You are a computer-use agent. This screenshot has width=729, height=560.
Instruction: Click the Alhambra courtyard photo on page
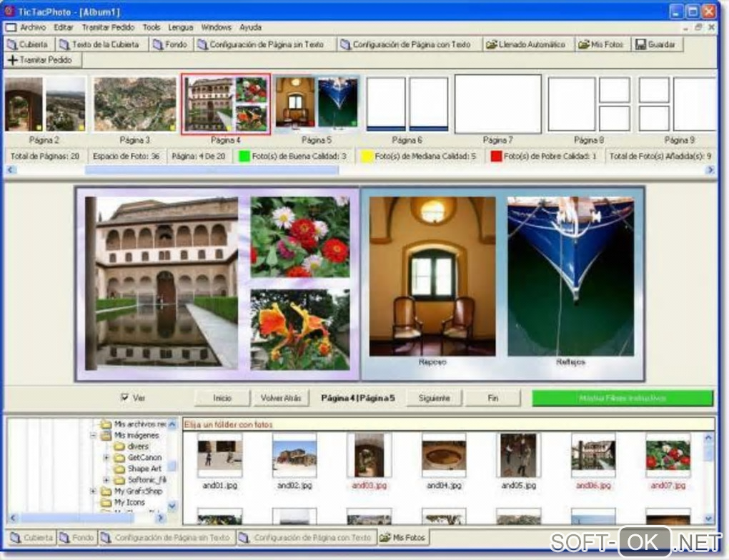[162, 283]
